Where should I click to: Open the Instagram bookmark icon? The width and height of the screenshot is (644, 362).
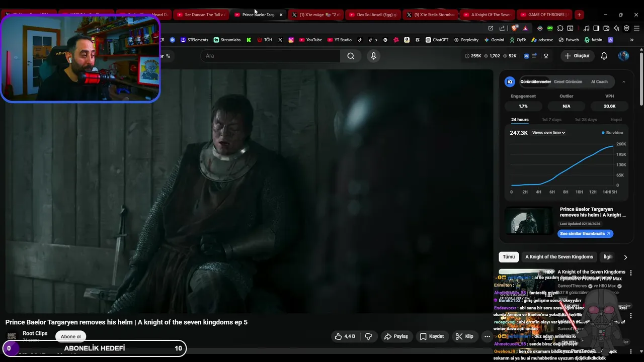291,40
